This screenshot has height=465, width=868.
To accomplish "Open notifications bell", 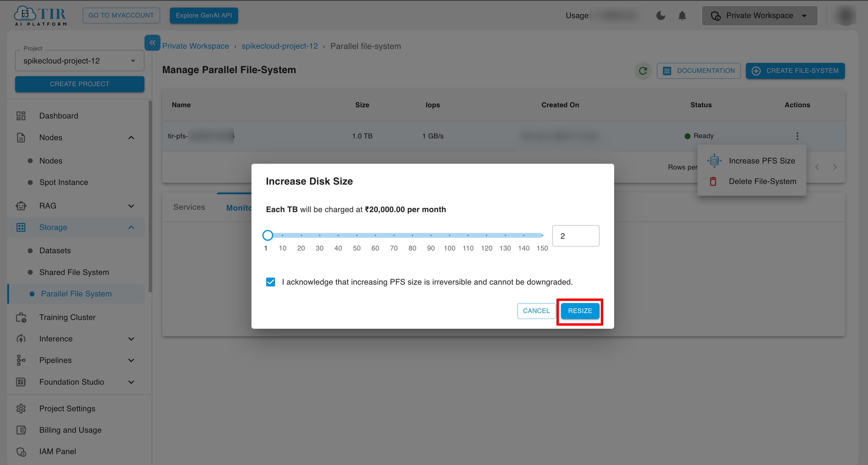I will click(x=682, y=15).
